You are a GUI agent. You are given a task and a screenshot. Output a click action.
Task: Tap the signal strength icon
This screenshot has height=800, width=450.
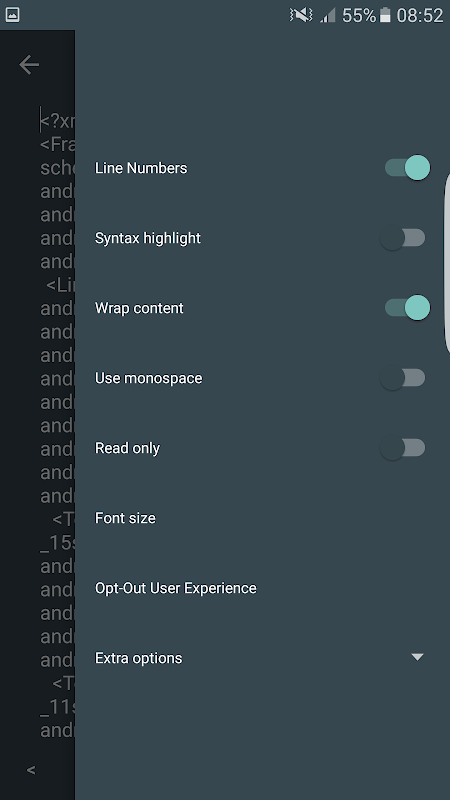(x=328, y=15)
